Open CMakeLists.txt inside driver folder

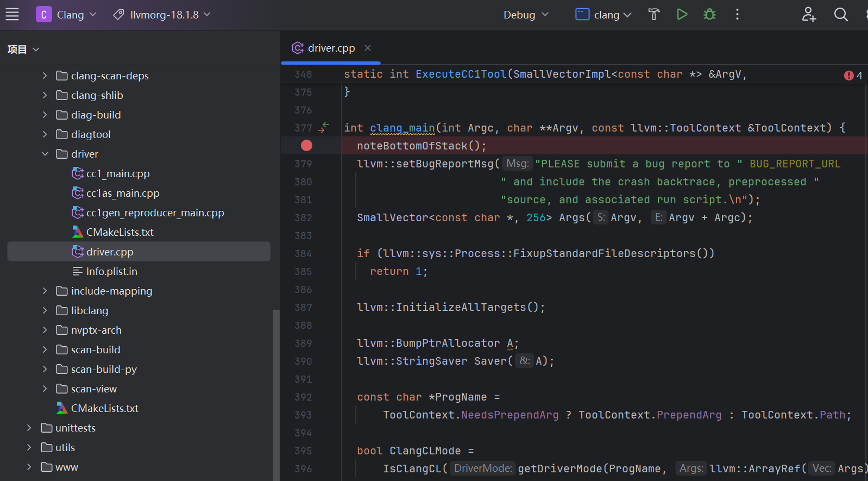coord(120,232)
